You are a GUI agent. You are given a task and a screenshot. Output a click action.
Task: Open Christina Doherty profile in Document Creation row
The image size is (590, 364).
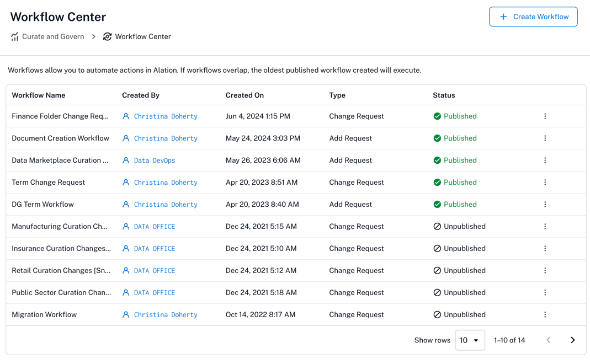coord(166,138)
